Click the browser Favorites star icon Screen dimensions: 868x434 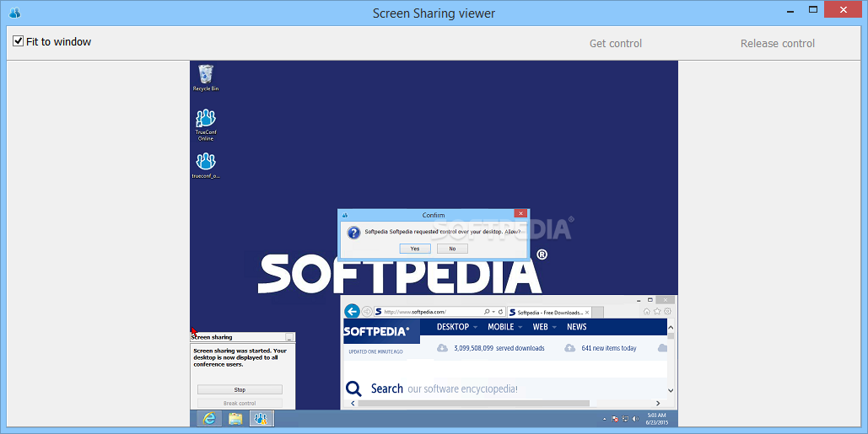coord(657,311)
